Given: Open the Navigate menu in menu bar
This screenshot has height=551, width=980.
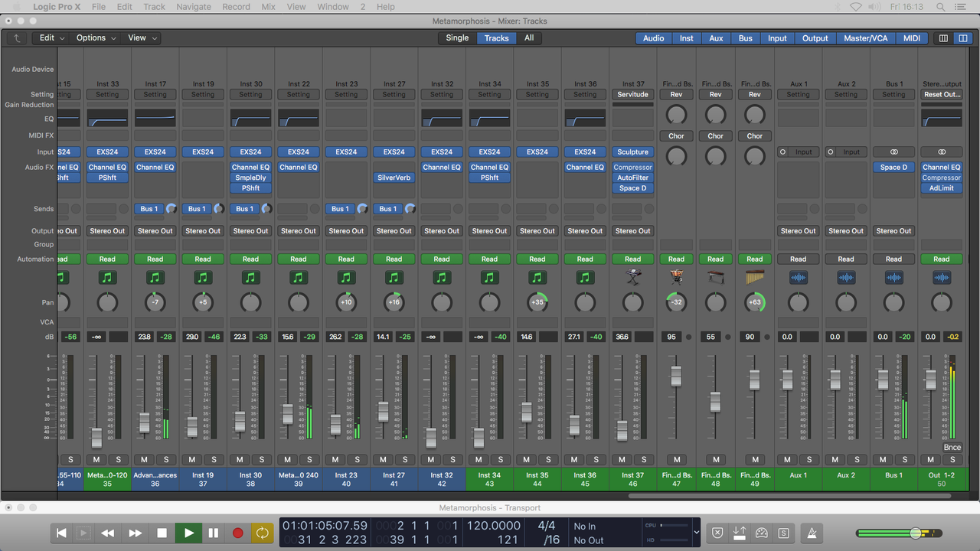Looking at the screenshot, I should pyautogui.click(x=194, y=7).
